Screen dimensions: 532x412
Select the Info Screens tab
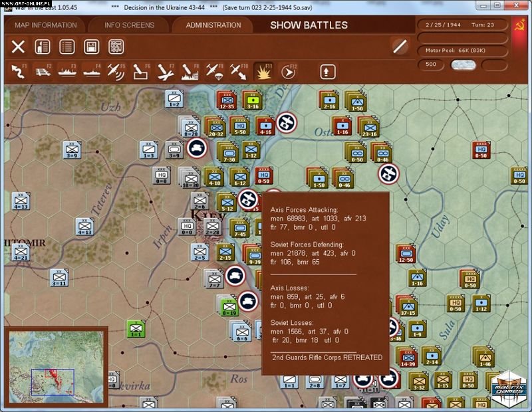(128, 25)
